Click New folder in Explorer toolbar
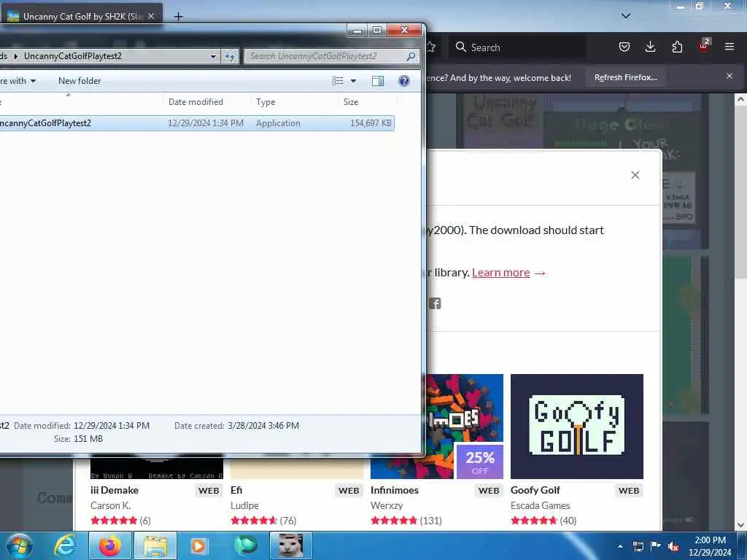Viewport: 747px width, 560px height. 80,81
